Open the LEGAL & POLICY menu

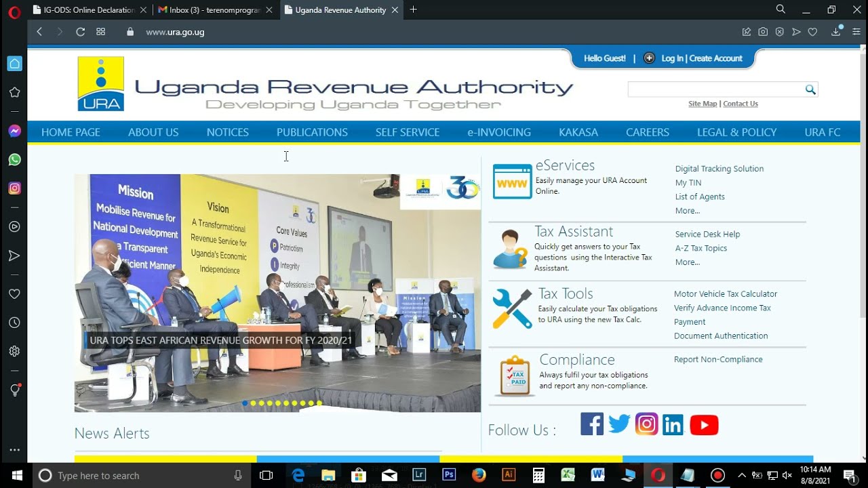(737, 132)
